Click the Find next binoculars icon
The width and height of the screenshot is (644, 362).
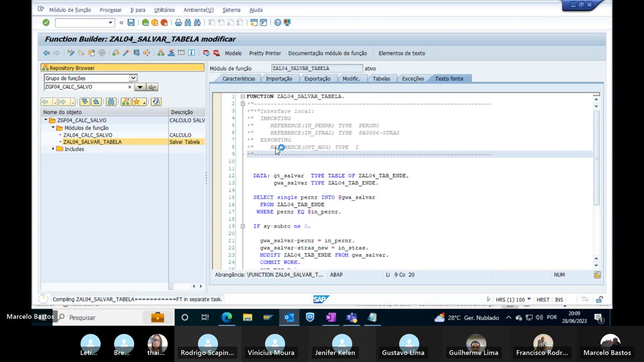click(x=197, y=23)
